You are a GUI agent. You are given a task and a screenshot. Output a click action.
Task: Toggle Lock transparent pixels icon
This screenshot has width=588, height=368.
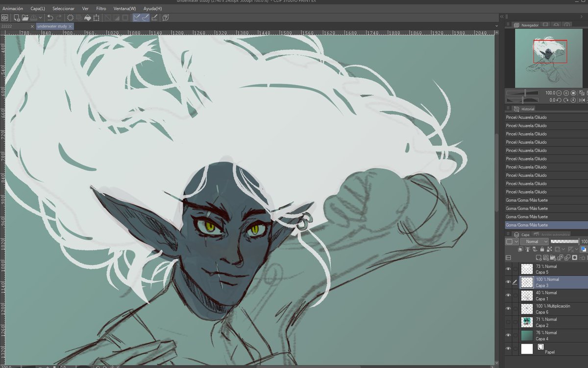click(549, 249)
